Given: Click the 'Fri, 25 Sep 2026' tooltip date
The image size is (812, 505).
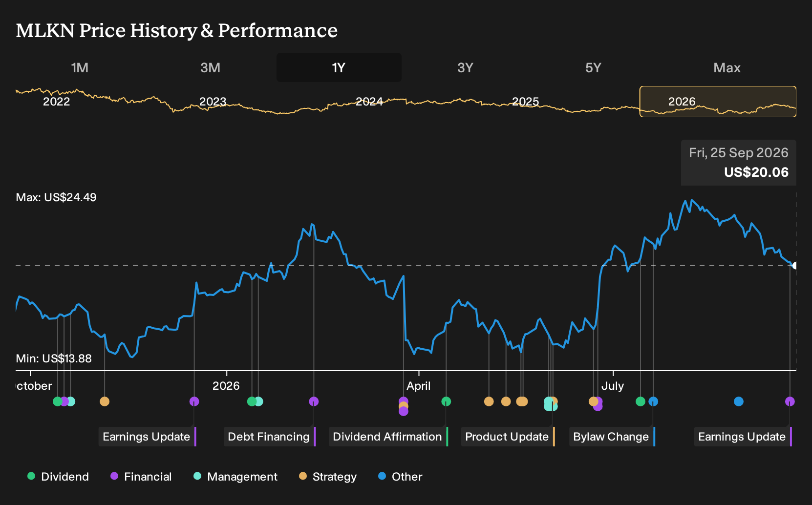Looking at the screenshot, I should pyautogui.click(x=739, y=153).
